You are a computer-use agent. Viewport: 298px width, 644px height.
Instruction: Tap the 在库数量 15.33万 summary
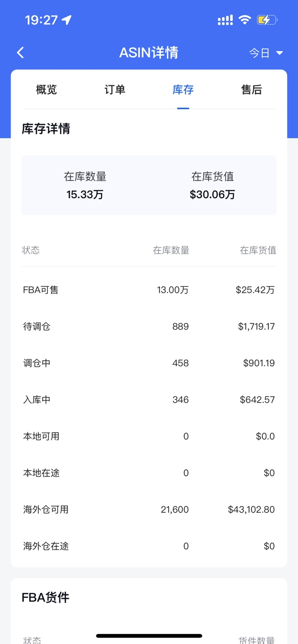point(85,185)
